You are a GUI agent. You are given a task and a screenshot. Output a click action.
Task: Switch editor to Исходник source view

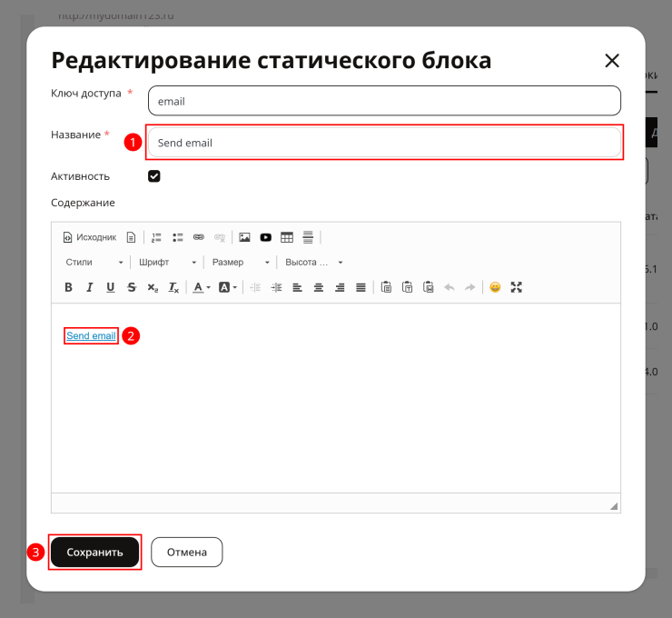coord(90,237)
